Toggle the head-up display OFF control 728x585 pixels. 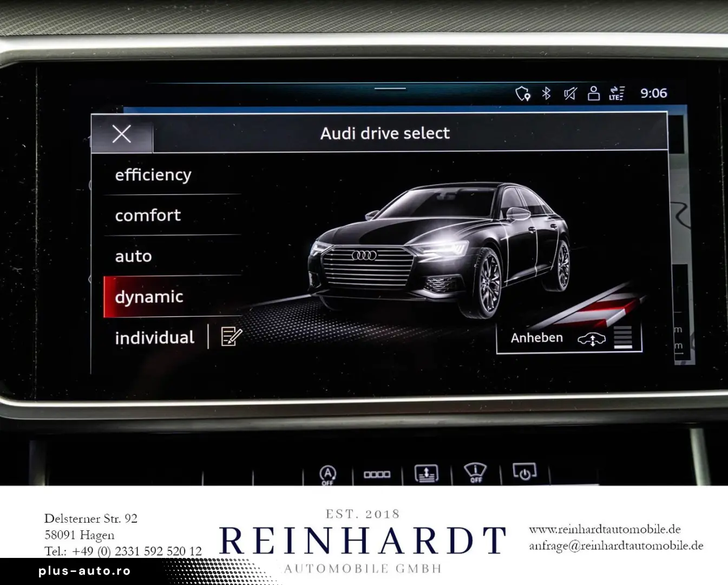(x=475, y=474)
